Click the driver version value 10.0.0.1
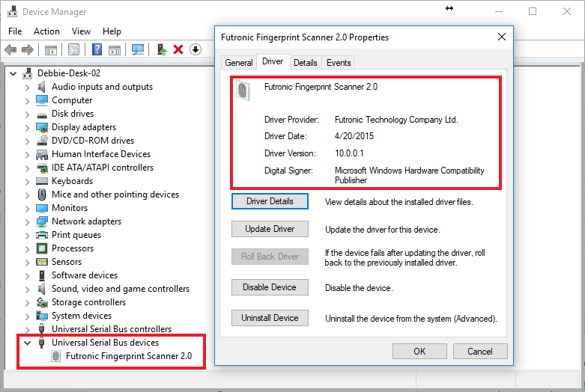Screen dimensions: 585x392 (x=349, y=153)
